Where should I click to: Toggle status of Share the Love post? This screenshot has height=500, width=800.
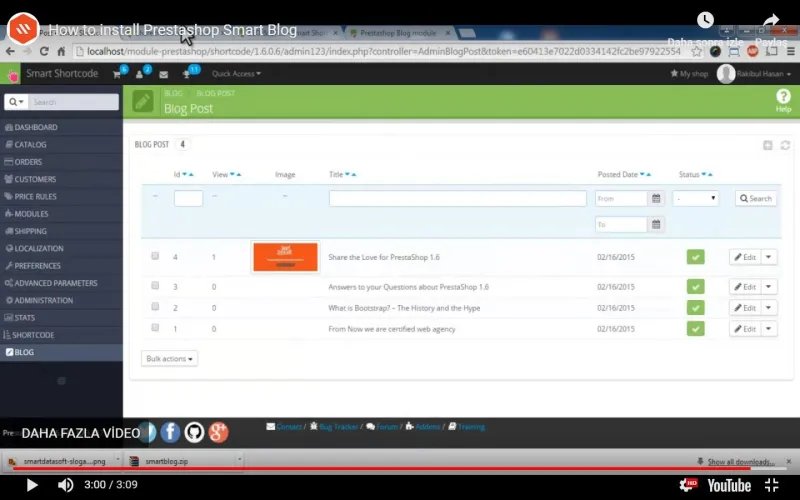tap(695, 257)
